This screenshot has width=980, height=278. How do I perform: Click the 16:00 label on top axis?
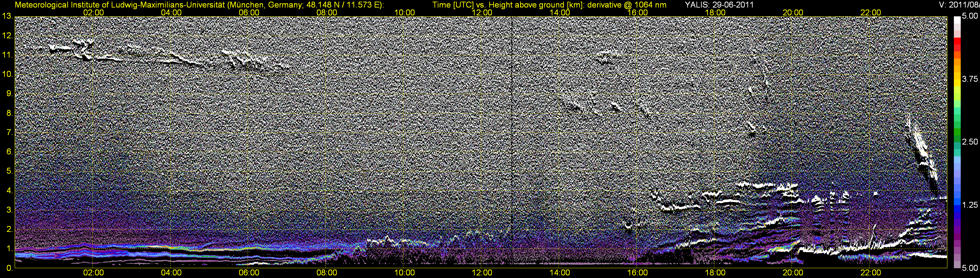[x=638, y=12]
